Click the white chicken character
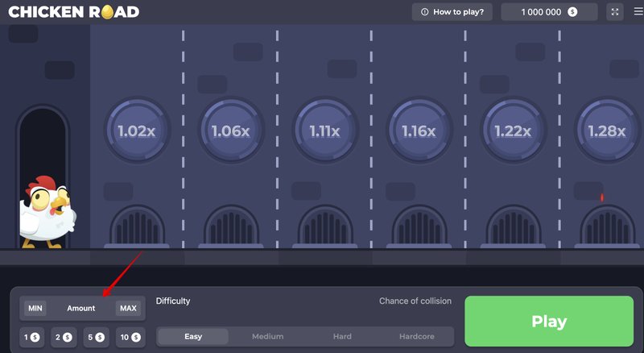The width and height of the screenshot is (644, 353). 44,211
